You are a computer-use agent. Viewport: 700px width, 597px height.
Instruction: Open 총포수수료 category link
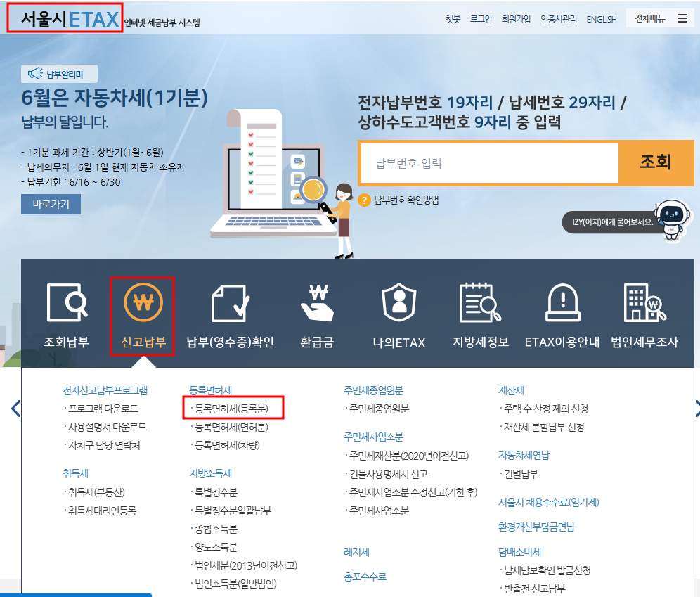pos(365,577)
